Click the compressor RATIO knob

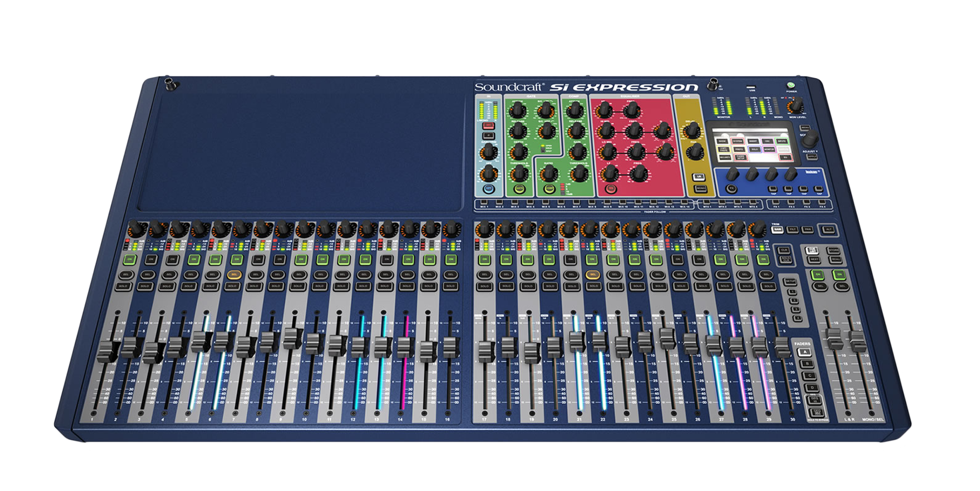click(549, 173)
